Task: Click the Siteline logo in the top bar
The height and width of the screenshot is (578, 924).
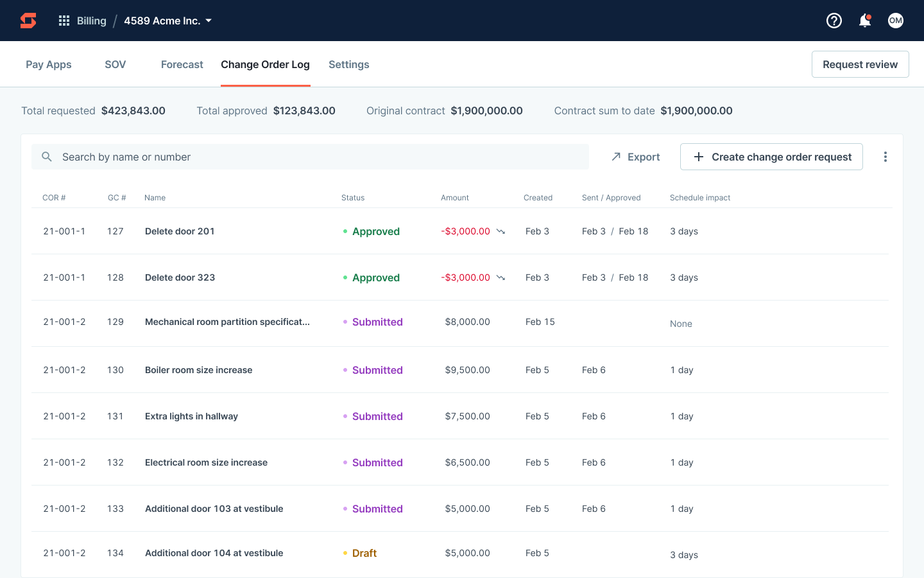Action: point(28,20)
